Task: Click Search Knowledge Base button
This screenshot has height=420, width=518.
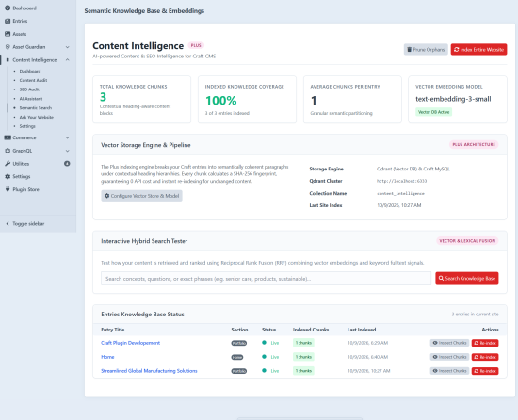Action: coord(467,279)
